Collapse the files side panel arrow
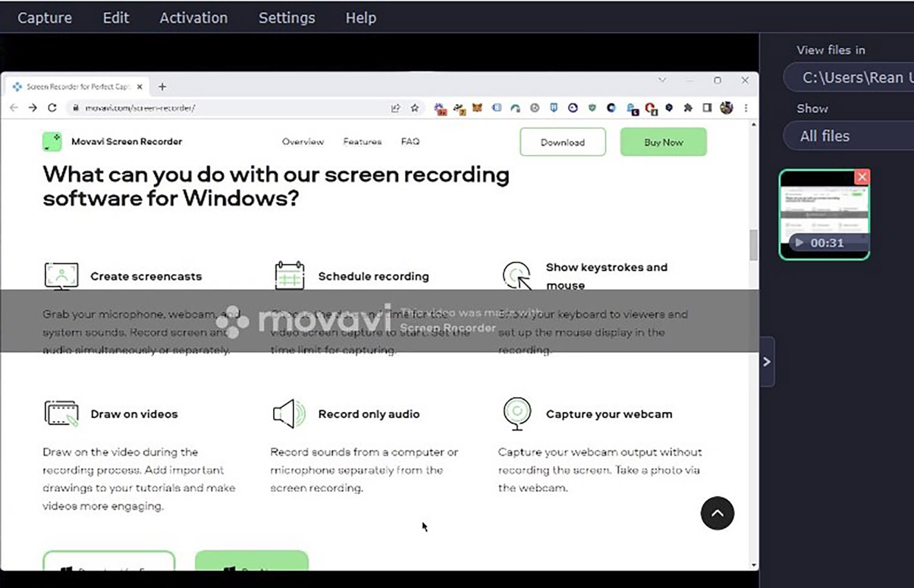The width and height of the screenshot is (914, 588). tap(767, 362)
